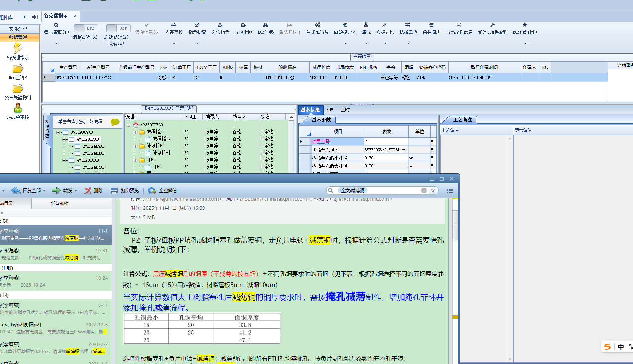Switch to the 工时 tab
633x364 pixels.
[x=345, y=110]
